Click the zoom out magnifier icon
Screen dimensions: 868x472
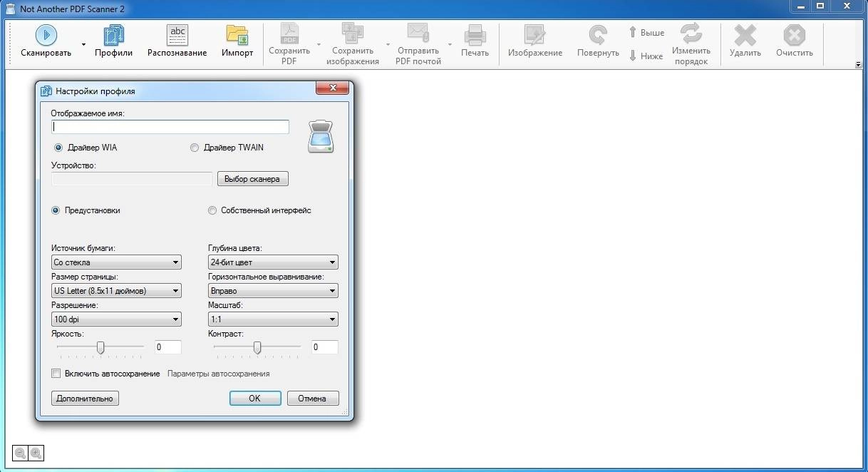click(20, 453)
